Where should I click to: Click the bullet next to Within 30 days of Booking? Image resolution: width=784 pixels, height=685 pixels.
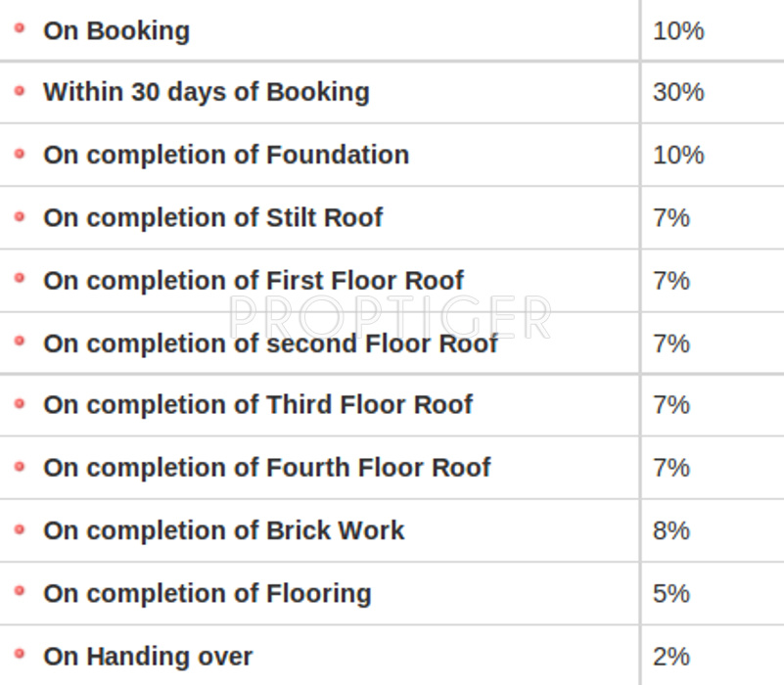20,91
